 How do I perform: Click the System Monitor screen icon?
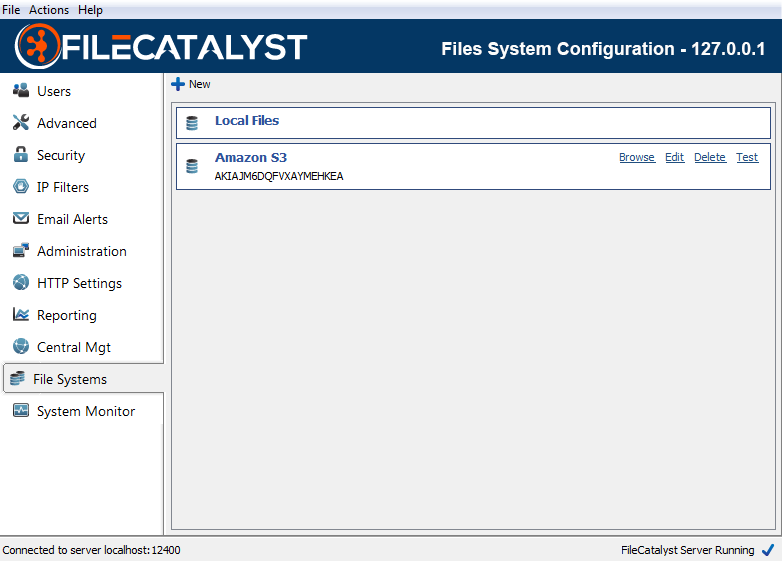[x=21, y=410]
